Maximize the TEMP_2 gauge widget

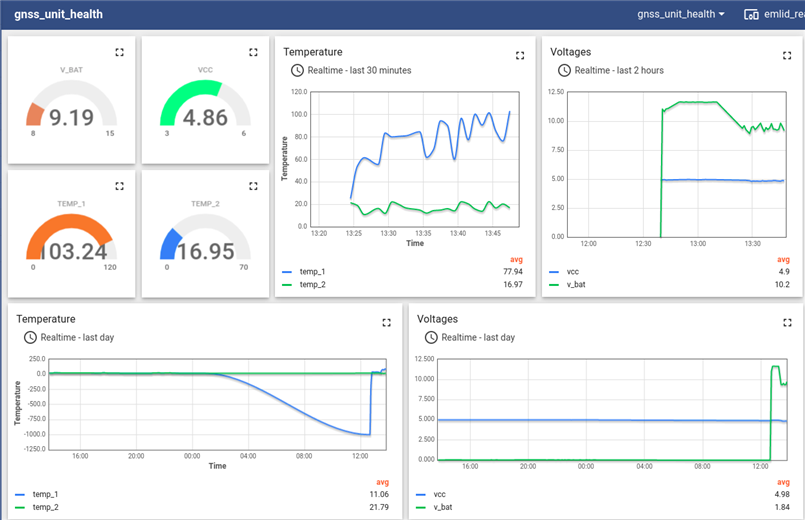click(254, 186)
